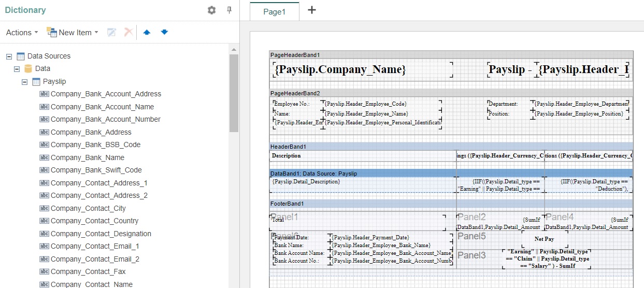Select the Payslip table item
Screen dimensions: 644x288
pos(54,81)
